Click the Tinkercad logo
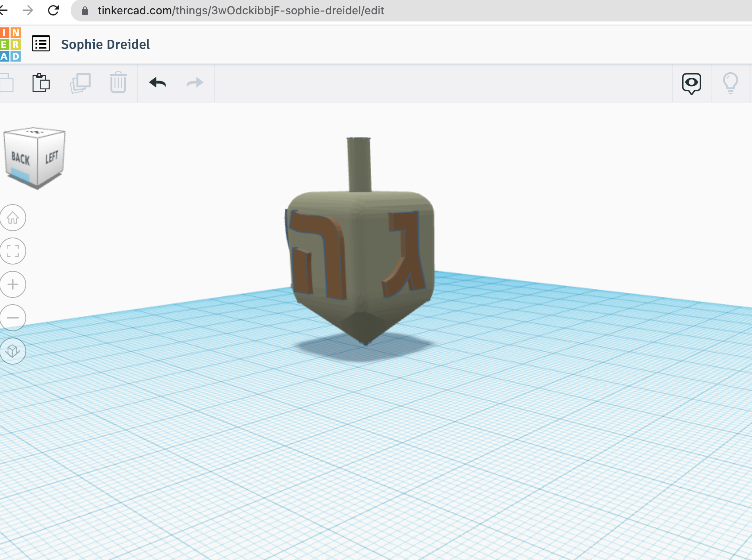This screenshot has height=560, width=752. click(10, 44)
